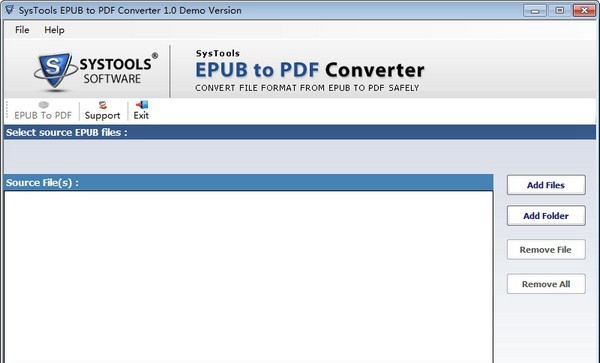Maximize the converter window
The width and height of the screenshot is (600, 363).
[559, 11]
